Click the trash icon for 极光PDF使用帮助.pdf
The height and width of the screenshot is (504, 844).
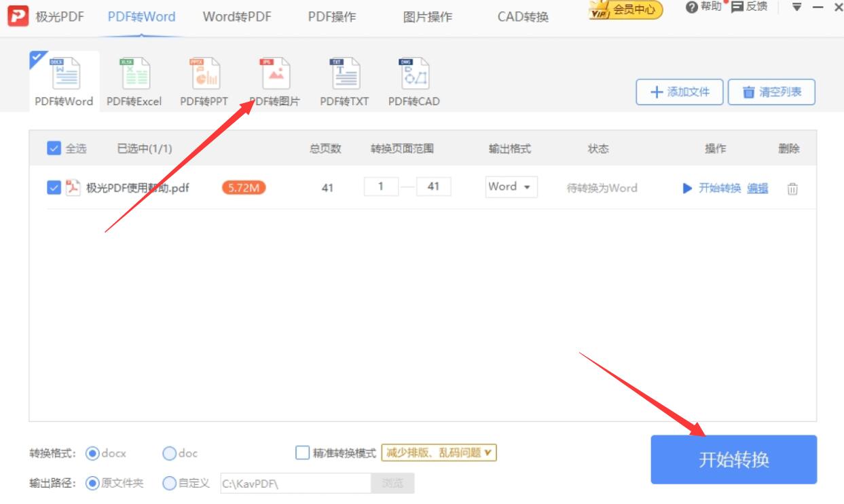(792, 189)
